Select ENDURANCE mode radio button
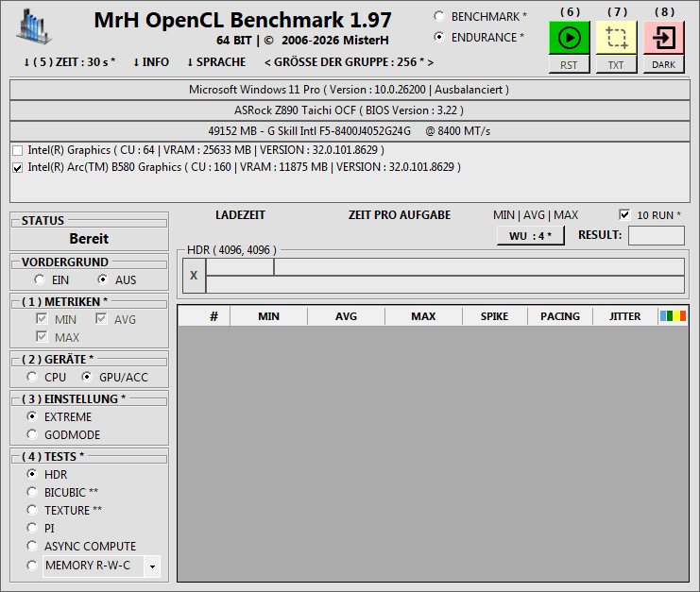This screenshot has width=700, height=592. pyautogui.click(x=439, y=37)
